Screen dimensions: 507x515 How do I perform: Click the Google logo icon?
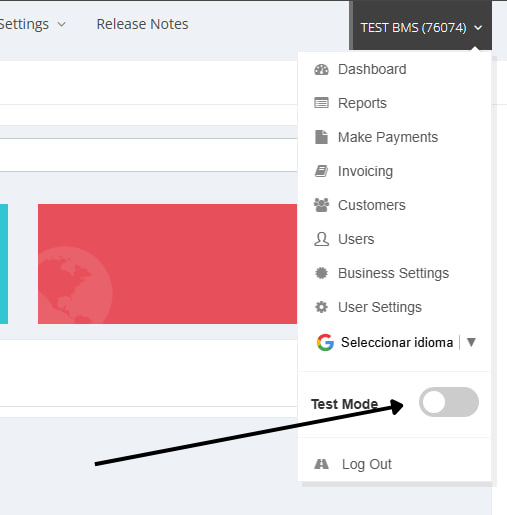[x=325, y=342]
